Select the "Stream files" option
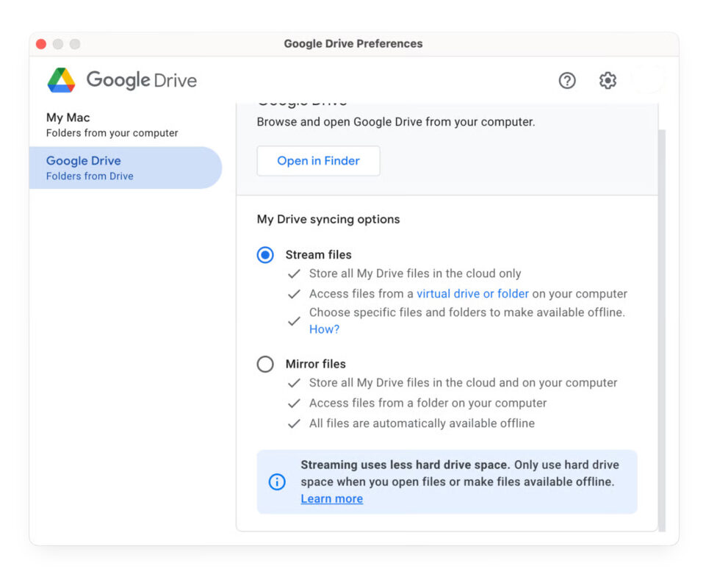This screenshot has width=706, height=588. coord(265,255)
